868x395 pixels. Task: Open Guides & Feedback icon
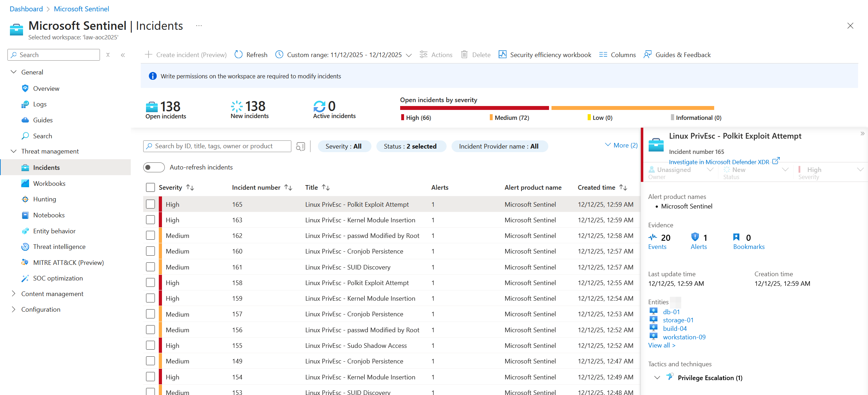point(647,55)
